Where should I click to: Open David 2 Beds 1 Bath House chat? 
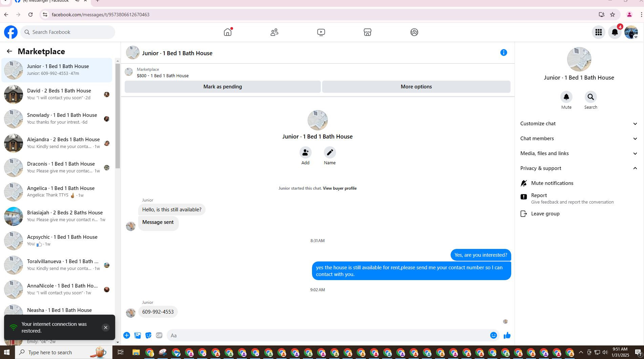(57, 94)
